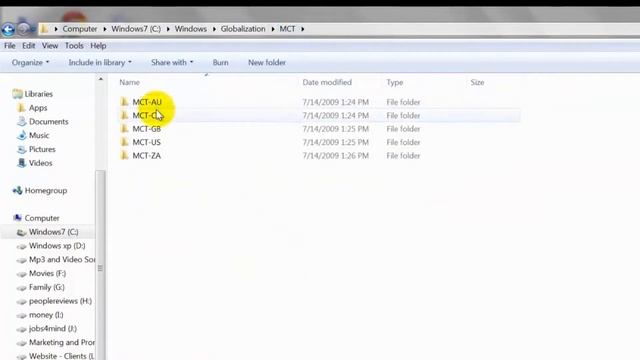640x360 pixels.
Task: Expand the arrow after Computer in address bar
Action: tap(105, 29)
